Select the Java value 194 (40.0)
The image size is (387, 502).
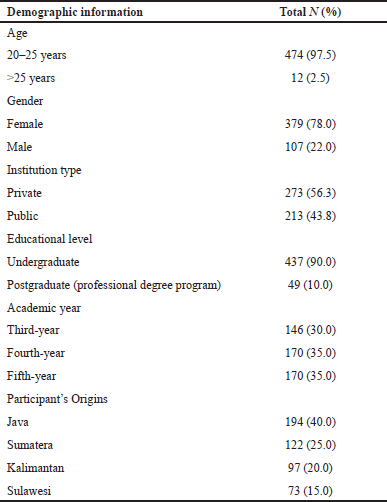[x=310, y=422]
